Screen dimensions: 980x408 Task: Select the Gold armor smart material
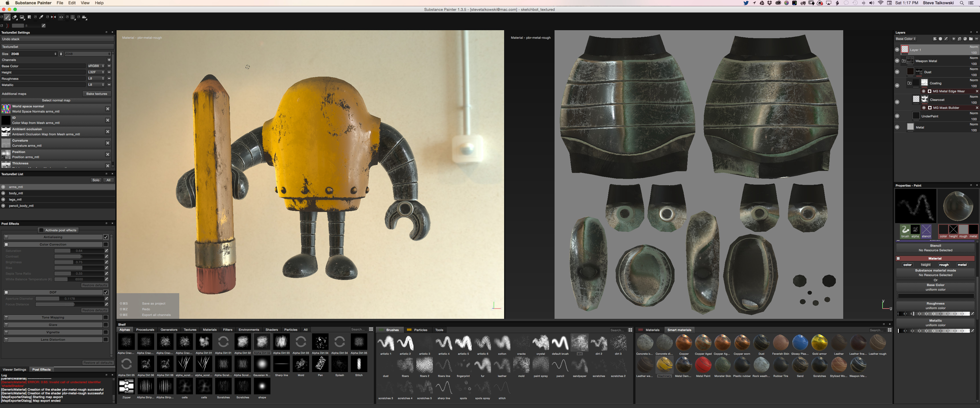click(819, 344)
